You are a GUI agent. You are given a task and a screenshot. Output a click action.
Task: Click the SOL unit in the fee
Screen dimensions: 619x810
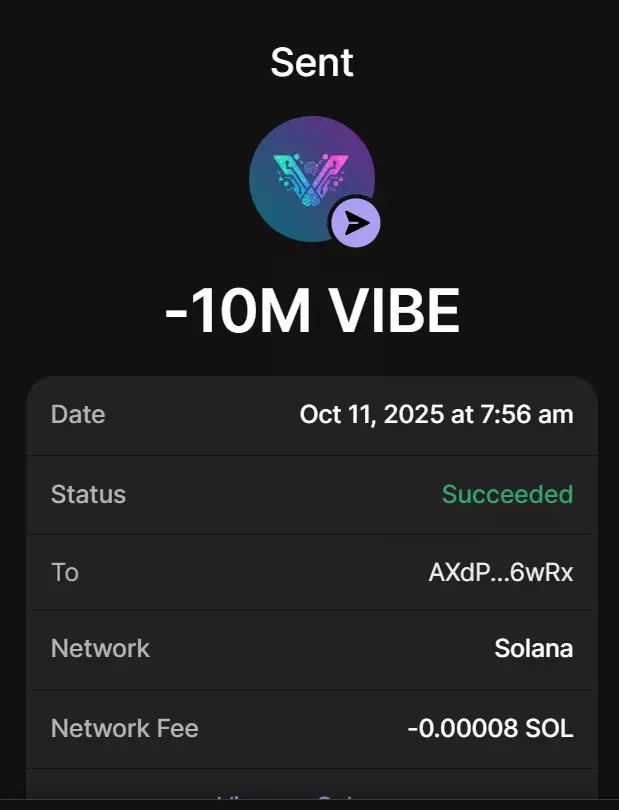(550, 728)
